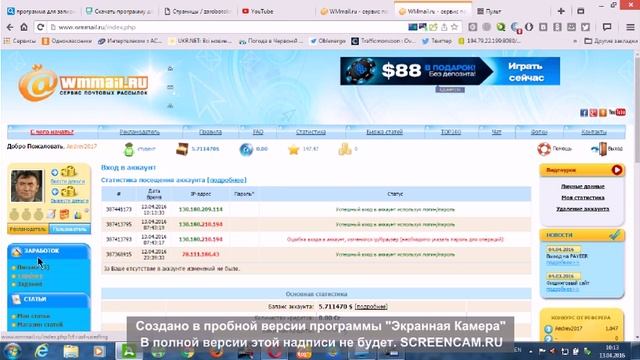The width and height of the screenshot is (640, 360).
Task: Click the blue credits coin icon
Action: pos(246,149)
